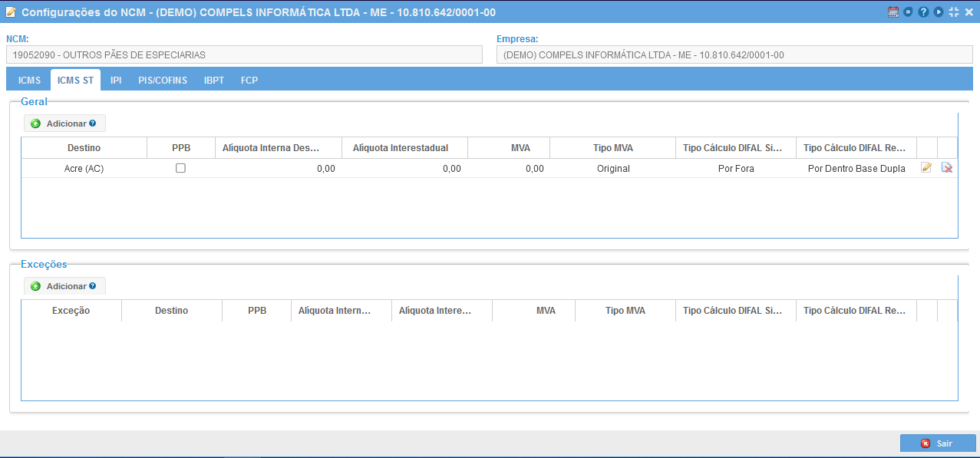Switch to the IBPT tab

pyautogui.click(x=214, y=80)
